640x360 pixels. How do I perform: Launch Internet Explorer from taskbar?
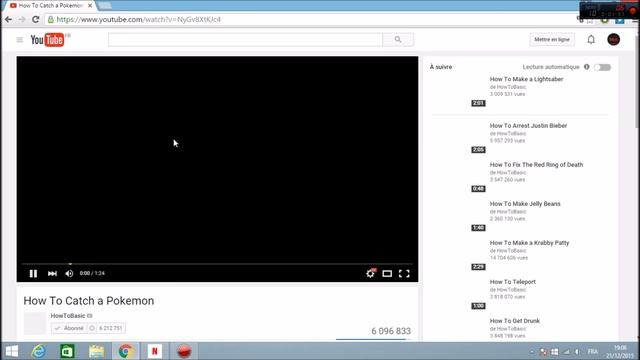[x=39, y=351]
